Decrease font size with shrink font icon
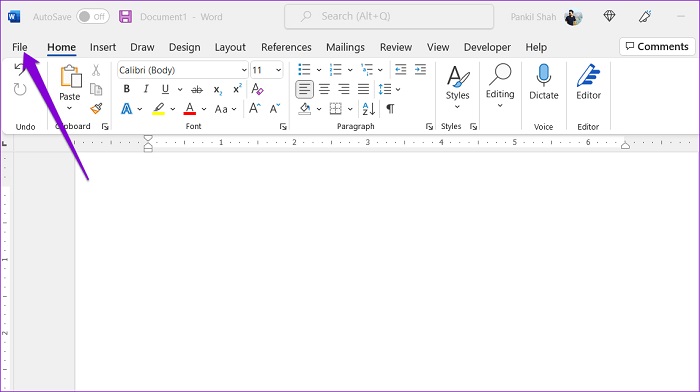The width and height of the screenshot is (700, 392). pos(274,108)
